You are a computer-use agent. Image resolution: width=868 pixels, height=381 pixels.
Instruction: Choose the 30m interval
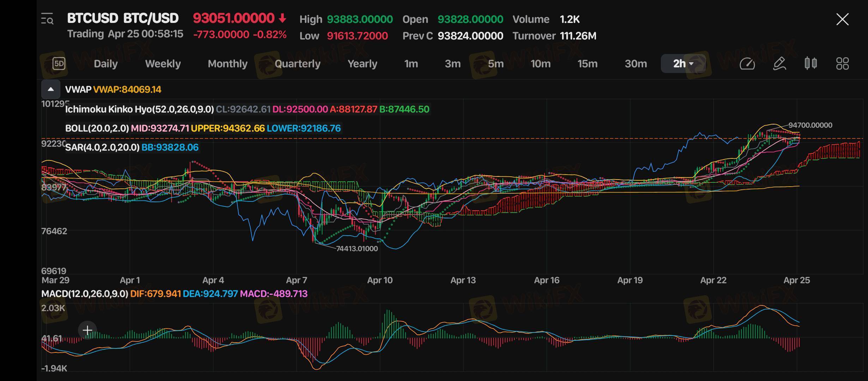pos(635,64)
